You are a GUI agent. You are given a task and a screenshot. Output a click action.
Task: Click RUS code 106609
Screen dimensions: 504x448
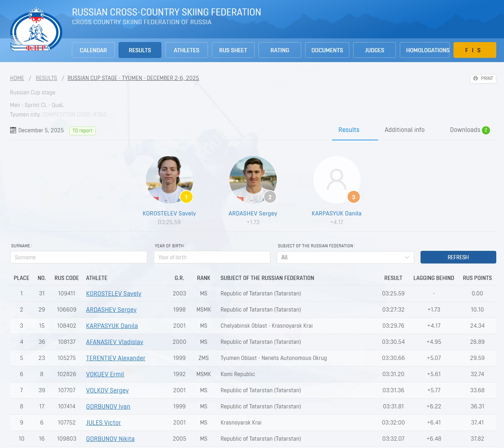(x=67, y=310)
